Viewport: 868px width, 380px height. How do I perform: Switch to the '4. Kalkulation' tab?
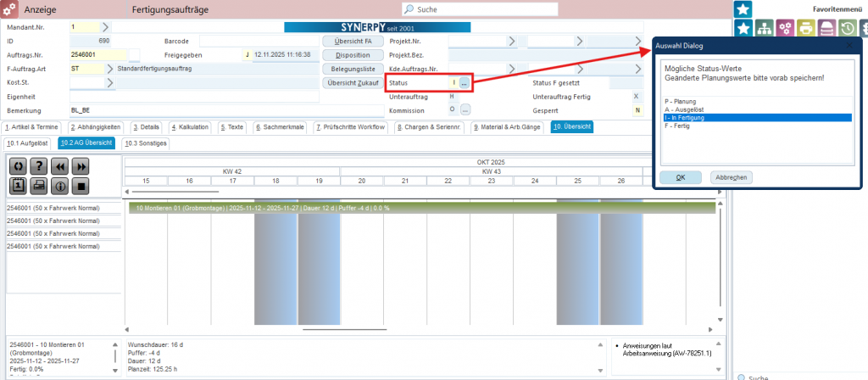coord(189,126)
